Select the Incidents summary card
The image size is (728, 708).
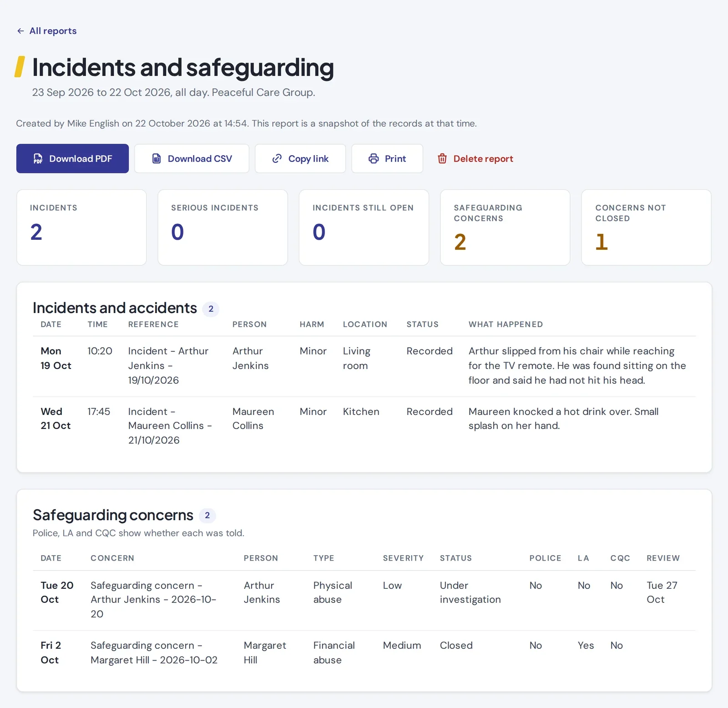(81, 228)
